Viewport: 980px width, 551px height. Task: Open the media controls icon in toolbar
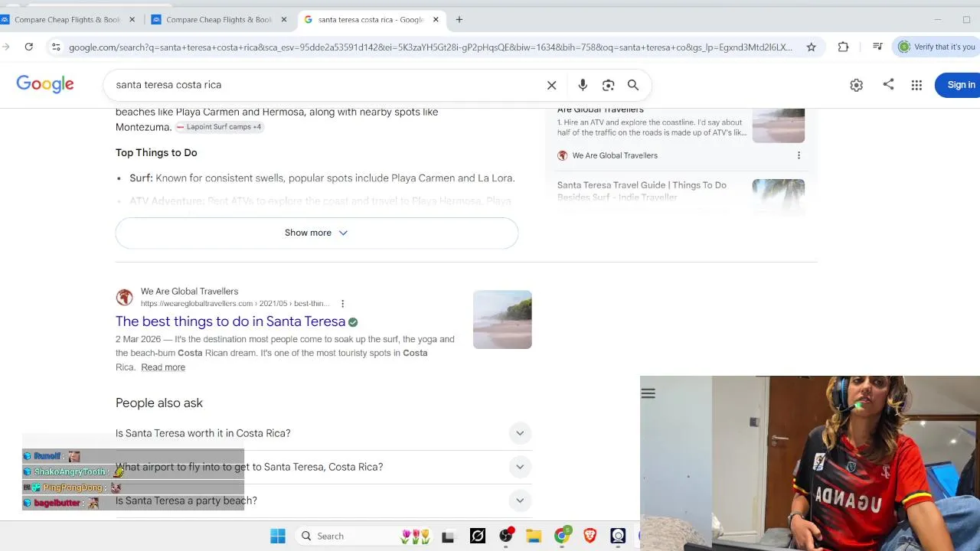point(877,47)
